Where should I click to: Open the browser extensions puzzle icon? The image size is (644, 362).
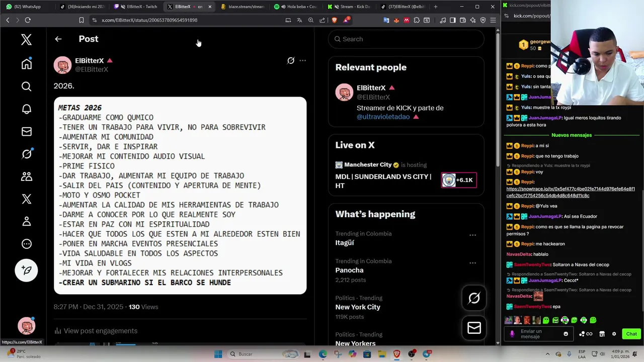pyautogui.click(x=417, y=20)
